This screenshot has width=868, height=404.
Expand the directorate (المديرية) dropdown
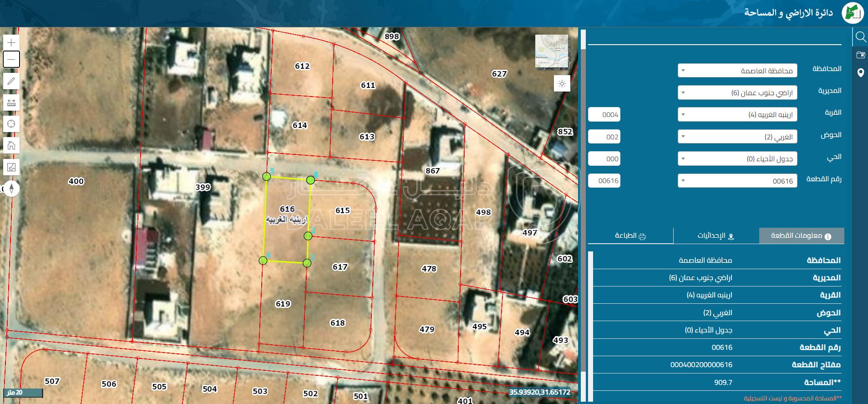click(737, 93)
